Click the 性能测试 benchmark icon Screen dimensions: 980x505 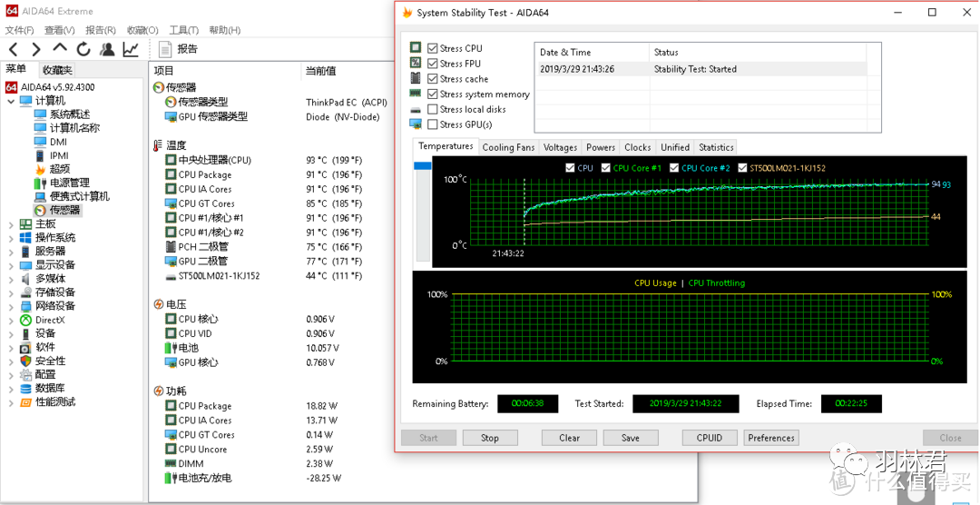pos(25,402)
